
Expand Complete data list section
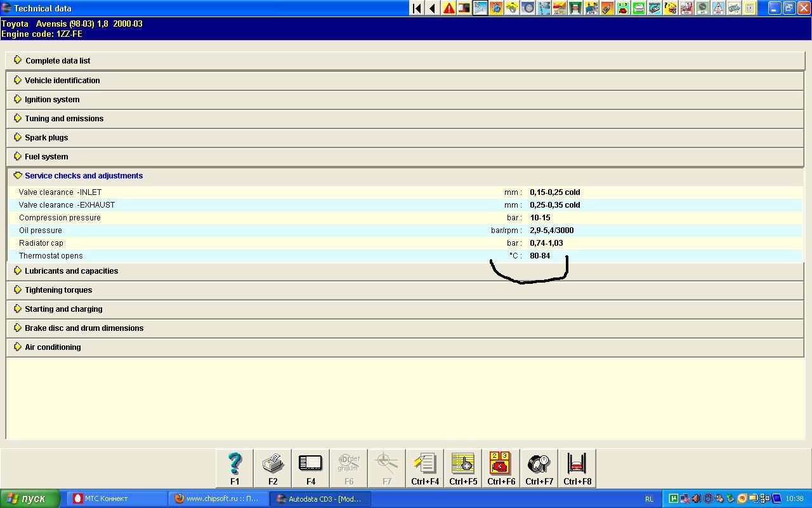(405, 60)
